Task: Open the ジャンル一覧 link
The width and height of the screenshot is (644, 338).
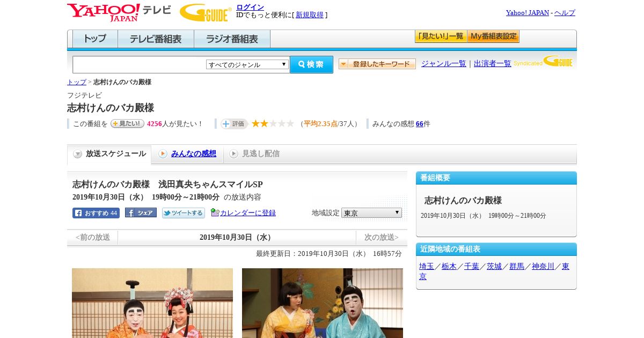Action: point(444,64)
